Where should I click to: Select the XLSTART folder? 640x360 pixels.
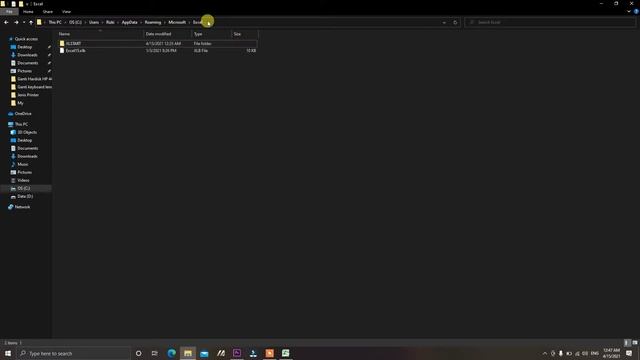tap(158, 43)
